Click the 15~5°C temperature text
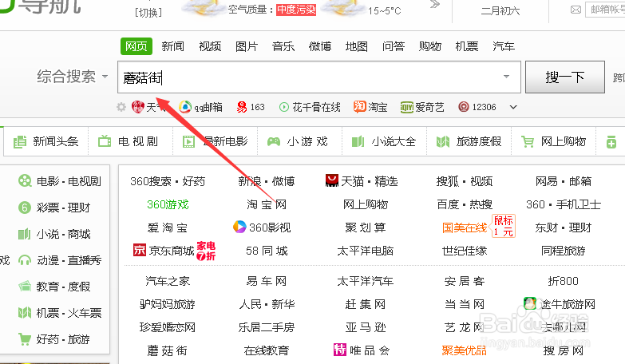Image resolution: width=625 pixels, height=364 pixels. (x=385, y=10)
